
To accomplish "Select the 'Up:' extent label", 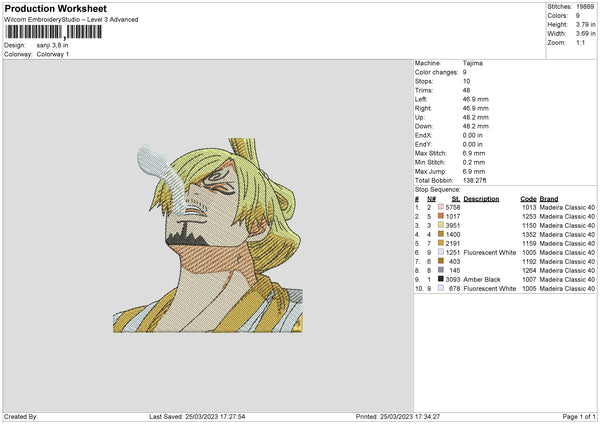I will [419, 117].
